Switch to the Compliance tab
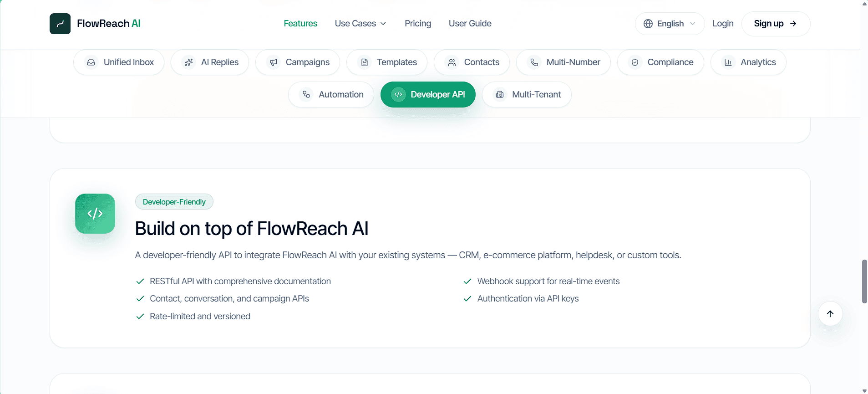 pos(660,62)
